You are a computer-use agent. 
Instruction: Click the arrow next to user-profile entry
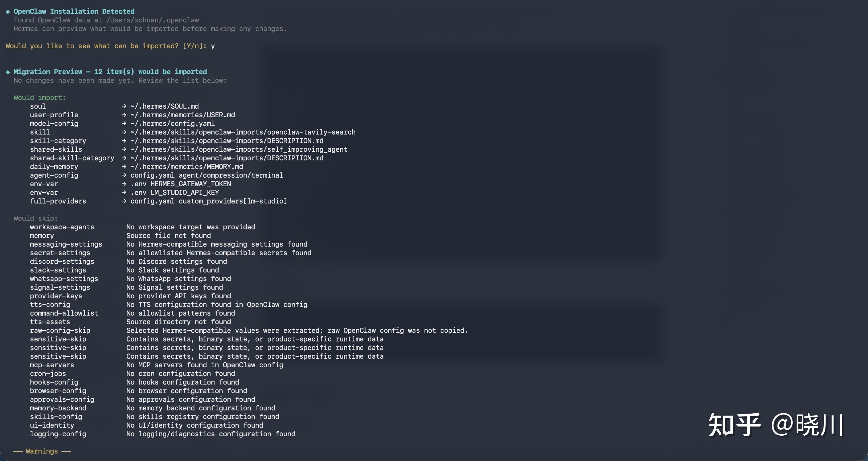tap(124, 115)
